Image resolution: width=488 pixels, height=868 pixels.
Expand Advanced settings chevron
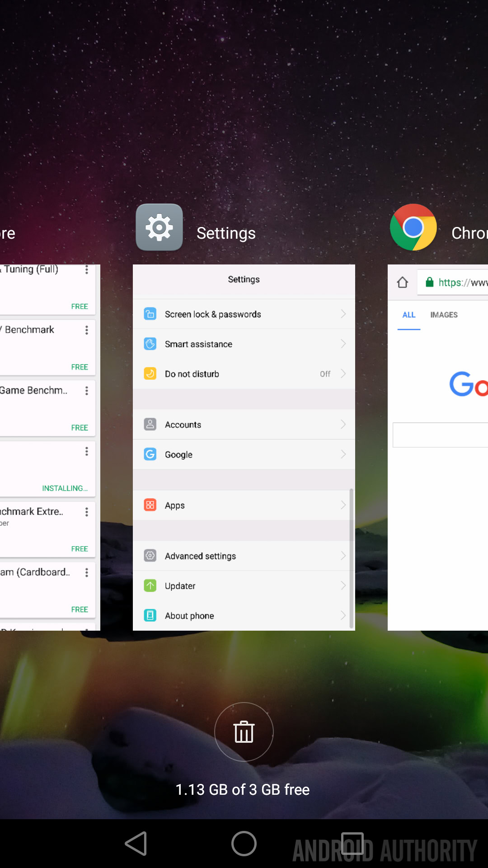[x=343, y=555]
